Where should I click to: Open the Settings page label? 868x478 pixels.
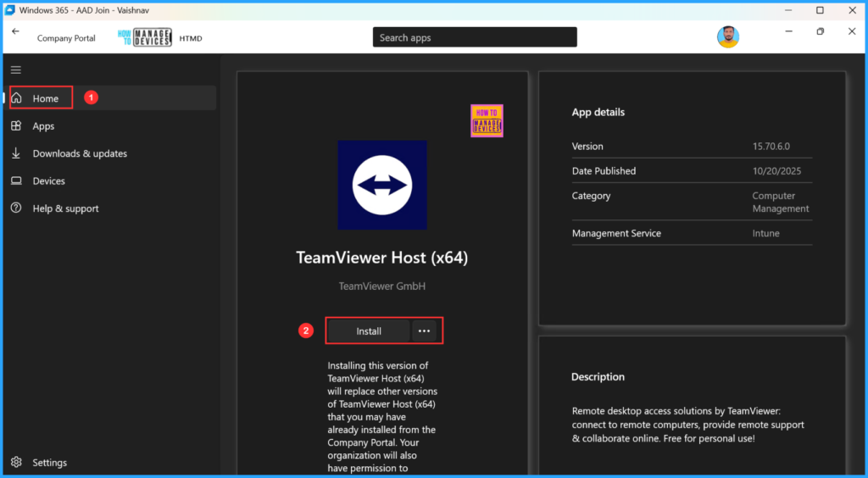pos(50,463)
